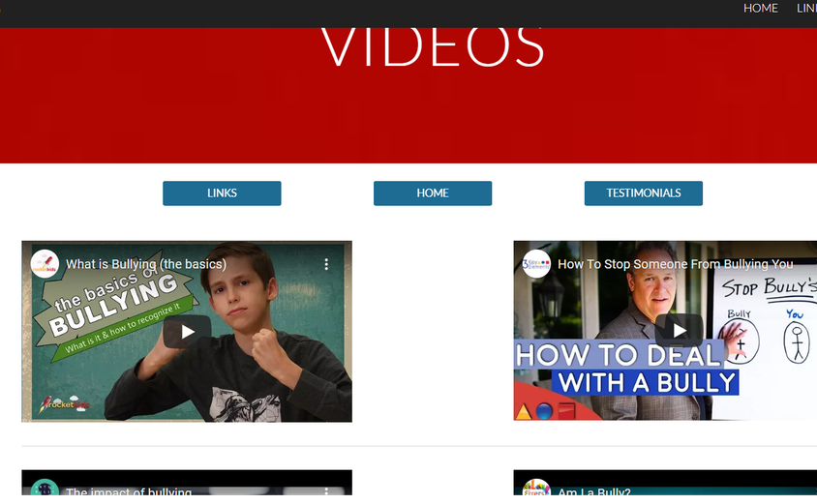Open 'The impact of bullying' video title
The width and height of the screenshot is (817, 504).
[129, 493]
